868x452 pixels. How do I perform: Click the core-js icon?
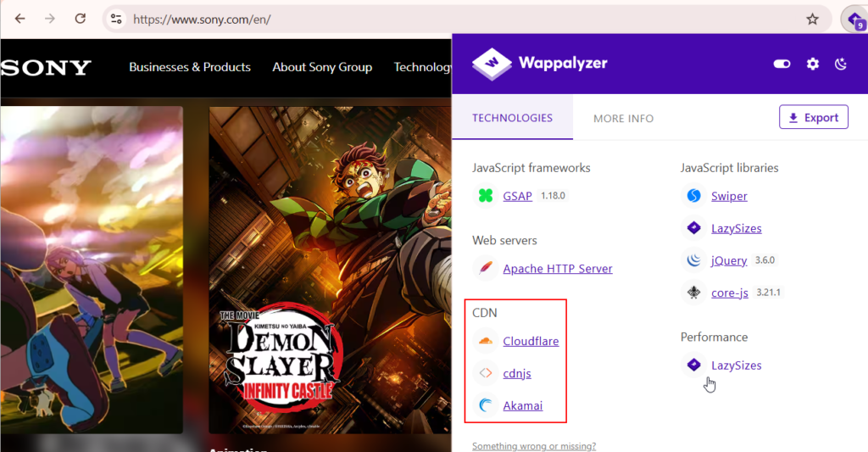pyautogui.click(x=693, y=292)
